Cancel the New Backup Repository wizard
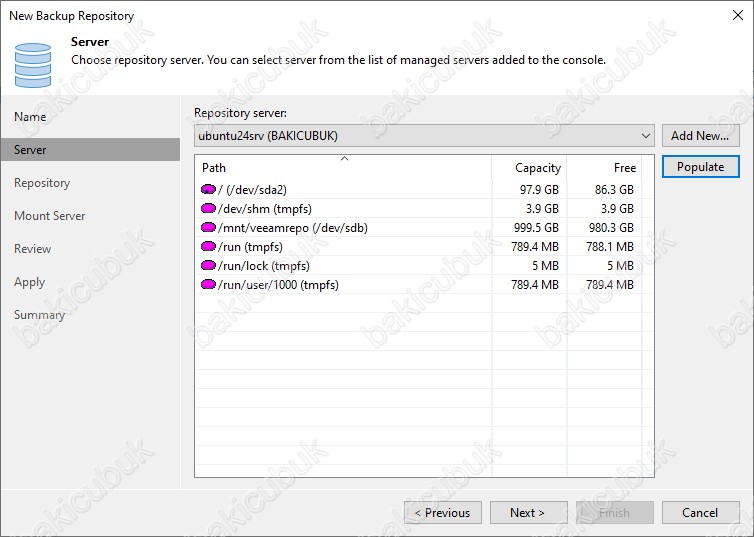Viewport: 754px width, 537px height. click(x=701, y=513)
